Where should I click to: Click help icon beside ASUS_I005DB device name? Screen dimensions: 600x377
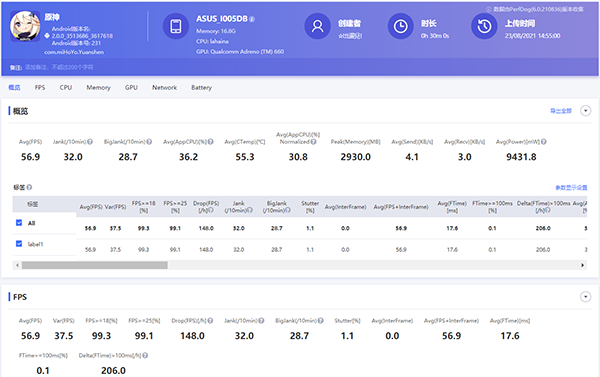(252, 19)
